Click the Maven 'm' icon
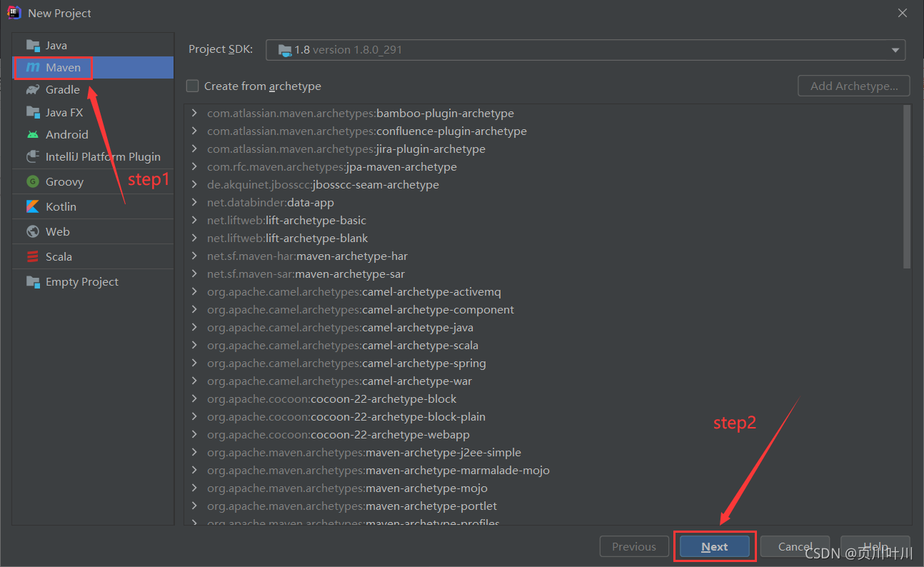924x567 pixels. click(x=33, y=67)
